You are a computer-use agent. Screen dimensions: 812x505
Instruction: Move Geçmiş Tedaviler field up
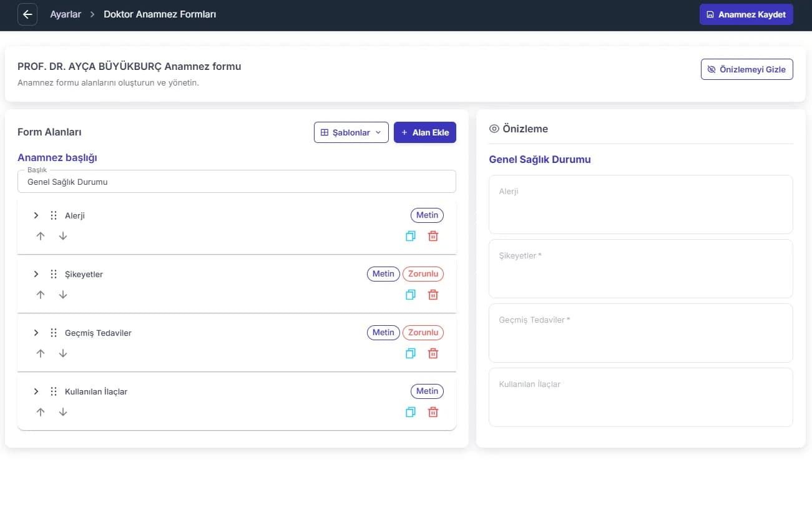pyautogui.click(x=41, y=353)
